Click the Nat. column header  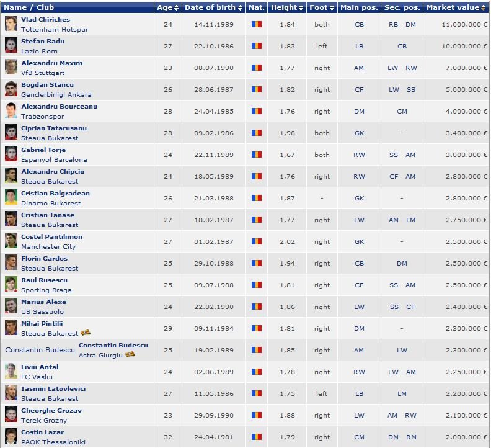pyautogui.click(x=257, y=7)
